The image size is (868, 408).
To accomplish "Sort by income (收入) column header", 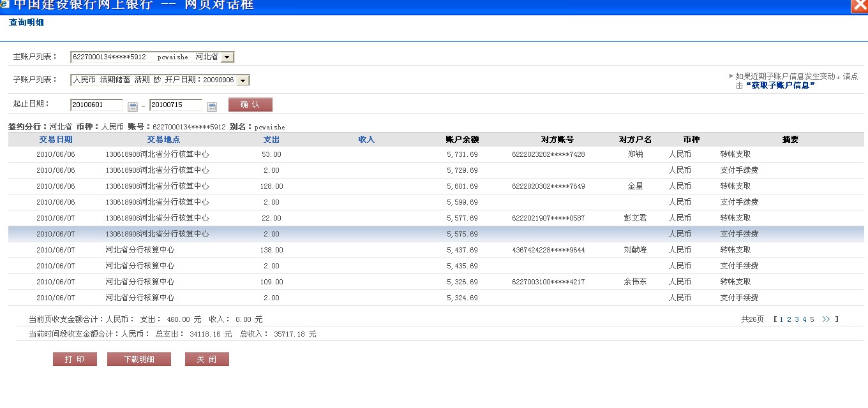I will pyautogui.click(x=366, y=140).
